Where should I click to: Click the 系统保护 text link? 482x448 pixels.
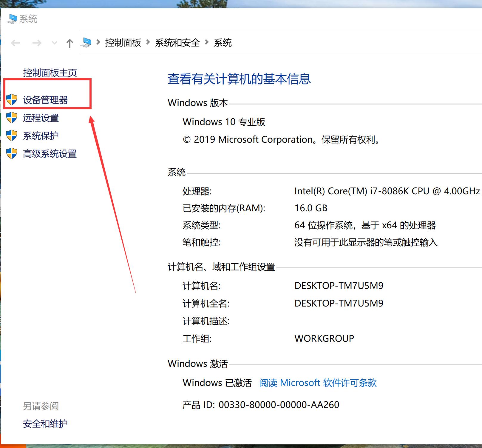(41, 136)
